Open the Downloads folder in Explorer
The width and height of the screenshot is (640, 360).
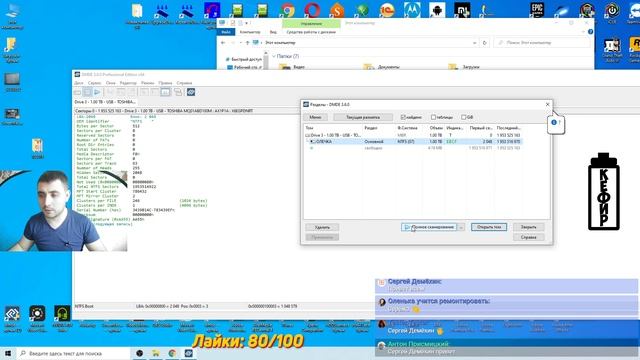[x=464, y=67]
